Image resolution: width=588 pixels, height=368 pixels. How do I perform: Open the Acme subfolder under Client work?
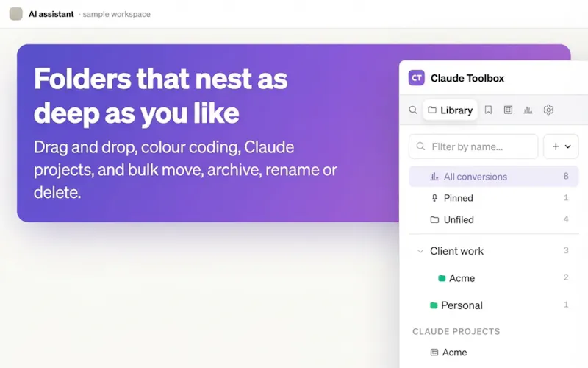[x=494, y=278]
